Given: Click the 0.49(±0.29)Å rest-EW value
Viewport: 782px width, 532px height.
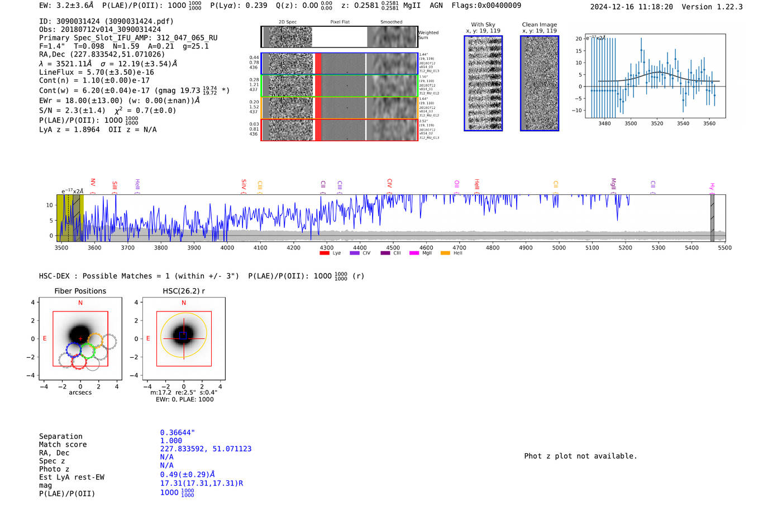Looking at the screenshot, I should coord(187,475).
